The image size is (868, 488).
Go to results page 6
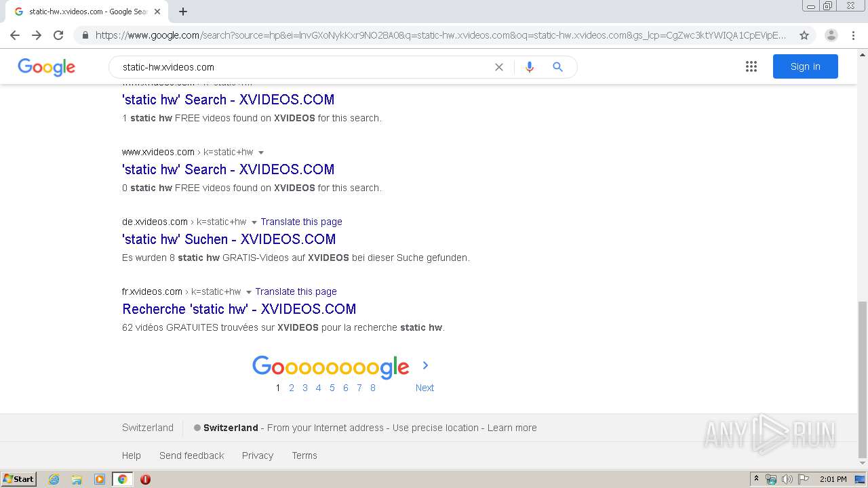point(346,388)
